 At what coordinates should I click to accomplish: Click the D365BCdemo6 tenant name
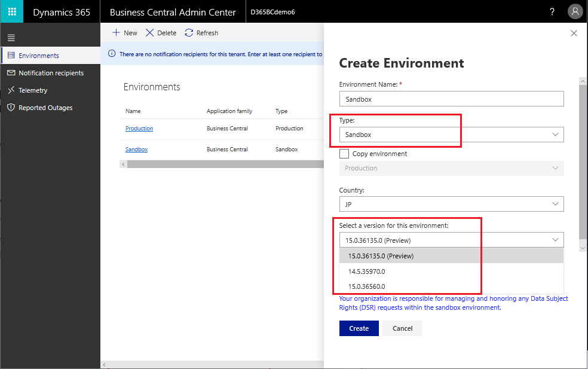[272, 12]
